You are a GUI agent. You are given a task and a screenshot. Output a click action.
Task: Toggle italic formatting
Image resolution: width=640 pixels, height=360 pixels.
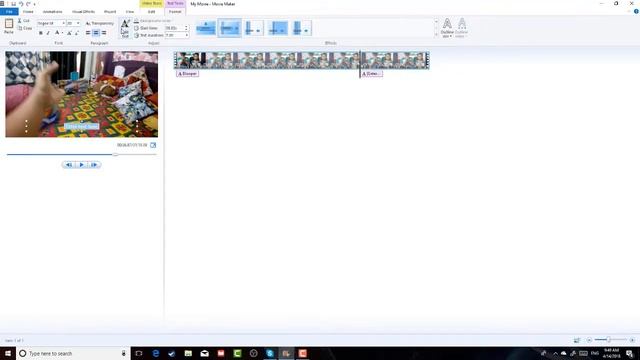click(48, 33)
